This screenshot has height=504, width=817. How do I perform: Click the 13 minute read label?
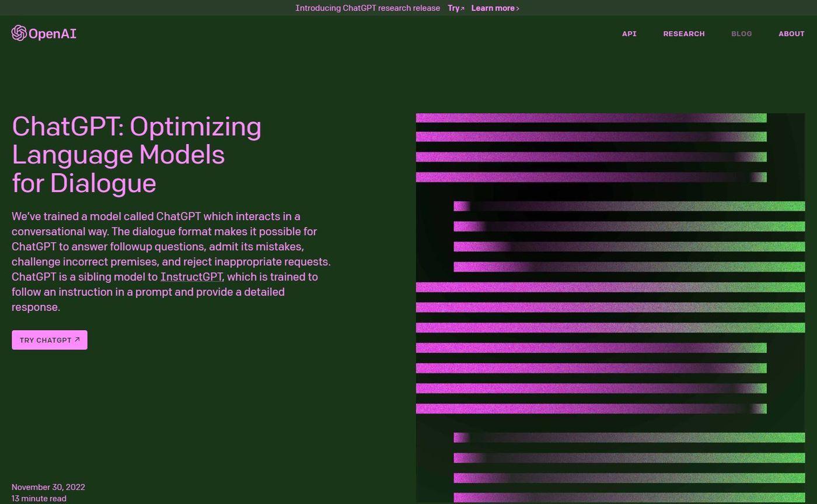39,499
